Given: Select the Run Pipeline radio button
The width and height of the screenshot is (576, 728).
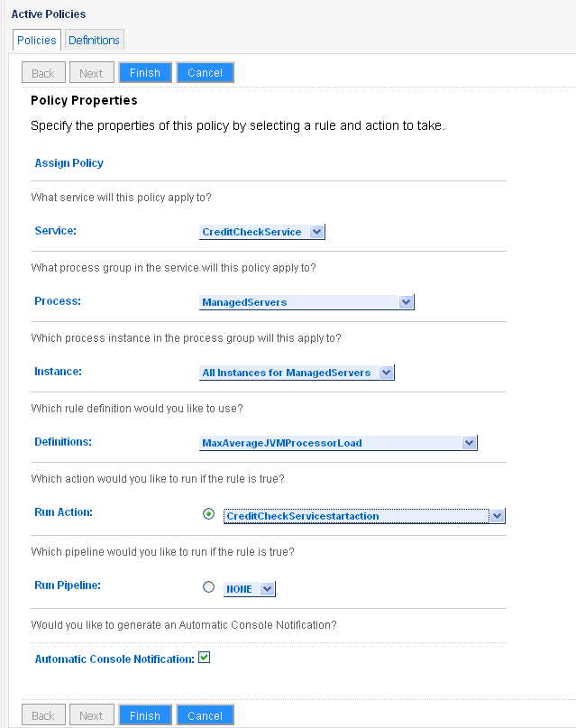Looking at the screenshot, I should 209,587.
